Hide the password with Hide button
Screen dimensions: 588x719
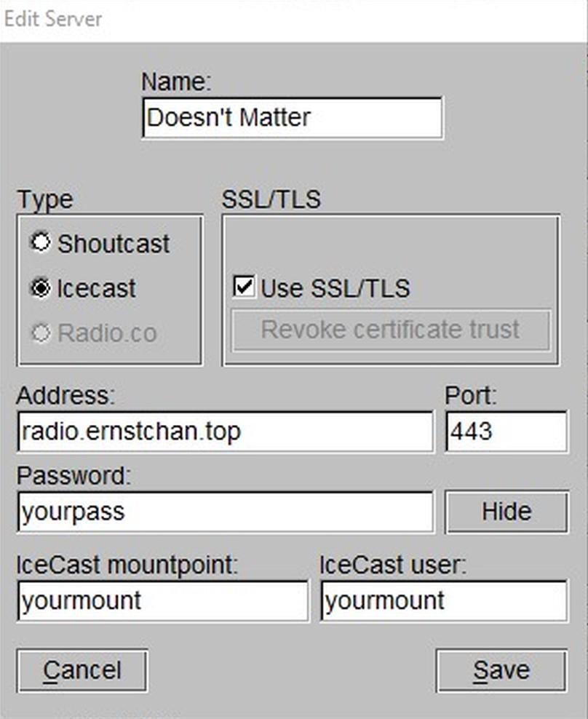[x=506, y=512]
